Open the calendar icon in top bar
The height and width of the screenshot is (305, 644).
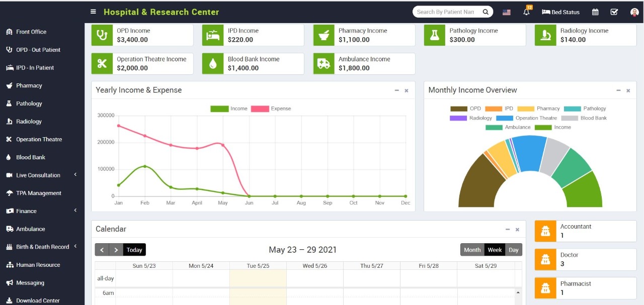pos(595,12)
